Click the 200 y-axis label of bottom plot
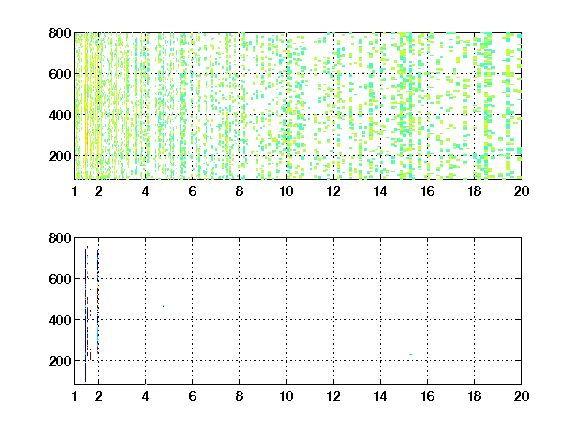The image size is (576, 432). click(60, 361)
